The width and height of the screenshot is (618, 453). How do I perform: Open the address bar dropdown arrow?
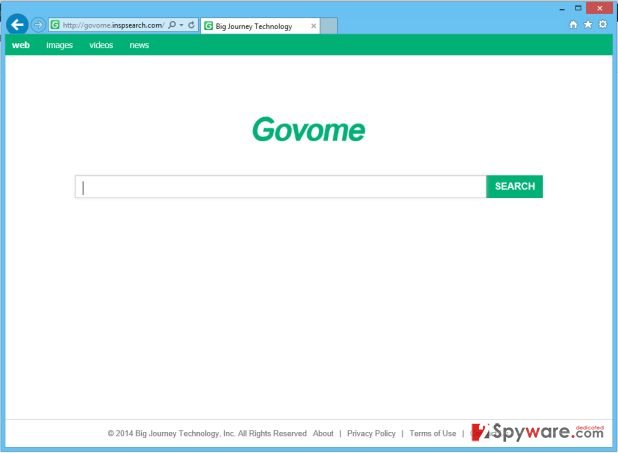pyautogui.click(x=182, y=25)
